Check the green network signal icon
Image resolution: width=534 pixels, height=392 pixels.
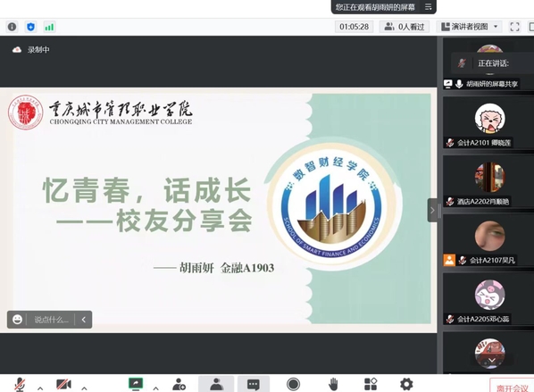49,27
